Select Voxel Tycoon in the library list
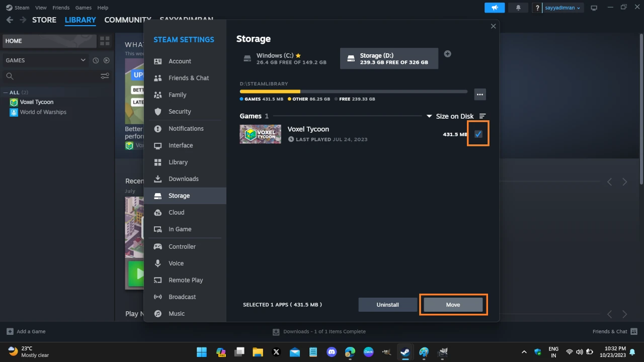Image resolution: width=644 pixels, height=362 pixels. (x=37, y=102)
